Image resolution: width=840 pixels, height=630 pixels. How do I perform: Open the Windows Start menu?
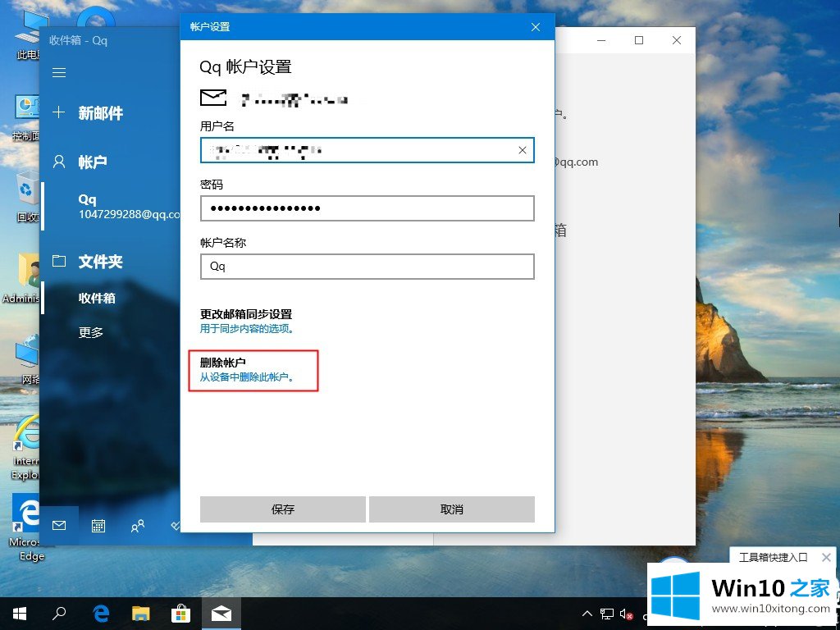[20, 614]
